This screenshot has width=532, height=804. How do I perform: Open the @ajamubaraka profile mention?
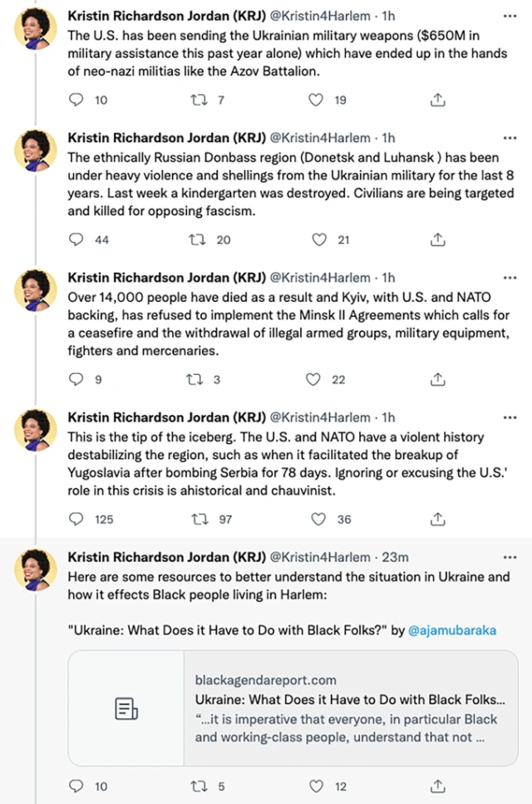[452, 630]
